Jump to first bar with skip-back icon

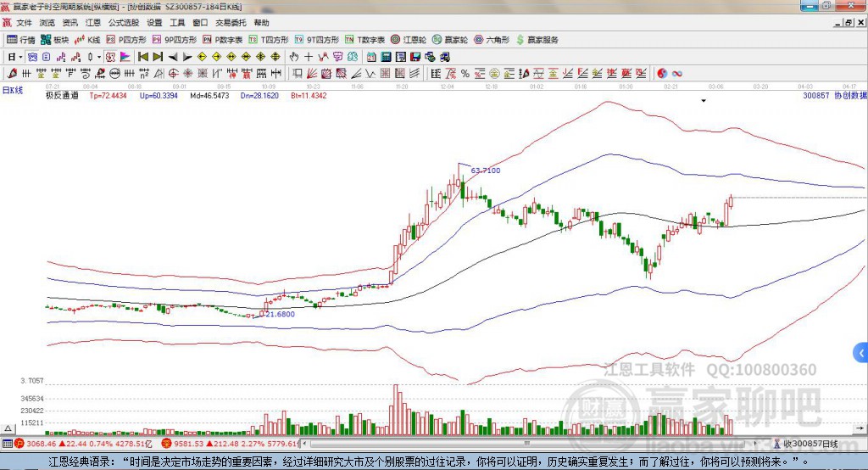143,57
